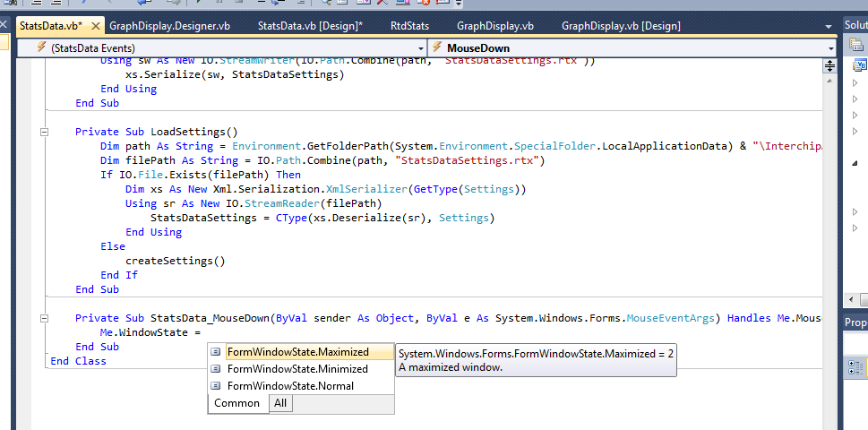Click the FormWindowState.Minimized enum icon
The height and width of the screenshot is (430, 868).
tap(216, 368)
